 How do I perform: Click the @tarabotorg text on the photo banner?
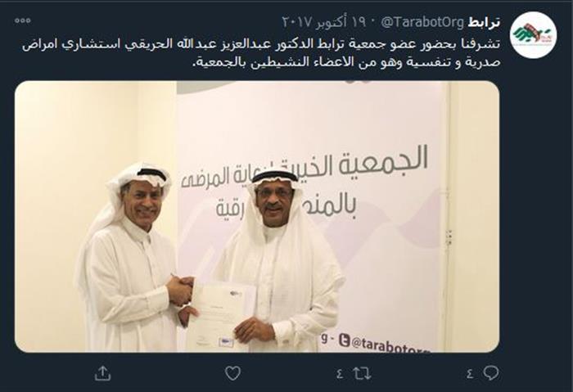pos(390,344)
